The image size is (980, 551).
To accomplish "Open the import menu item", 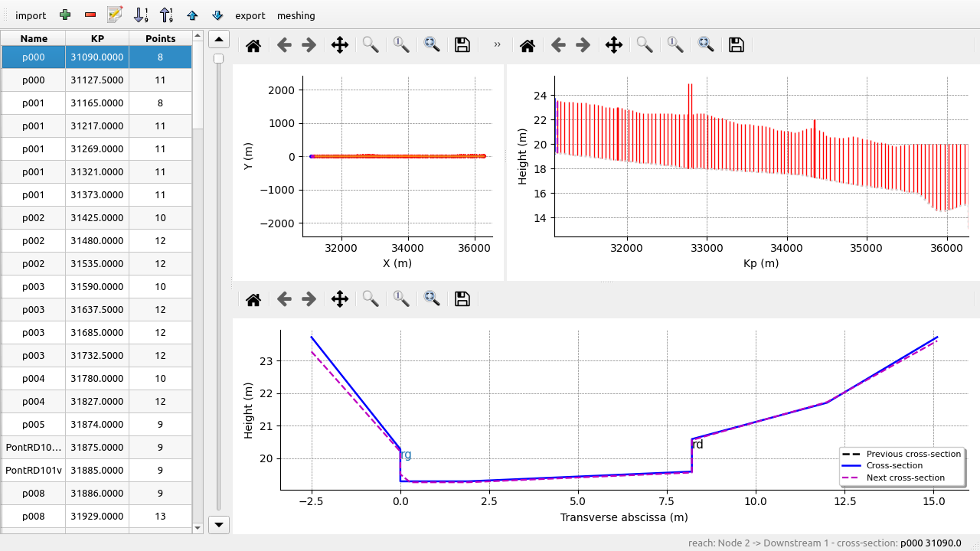I will click(x=31, y=15).
